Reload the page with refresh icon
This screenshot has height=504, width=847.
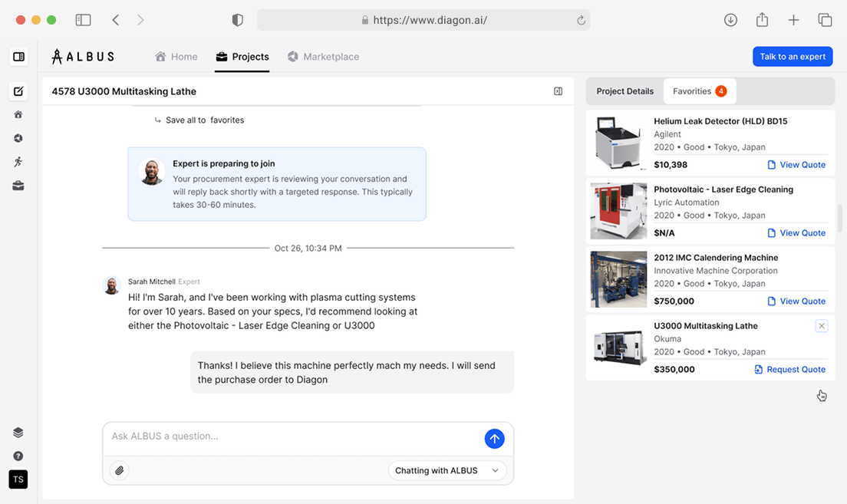pyautogui.click(x=581, y=20)
